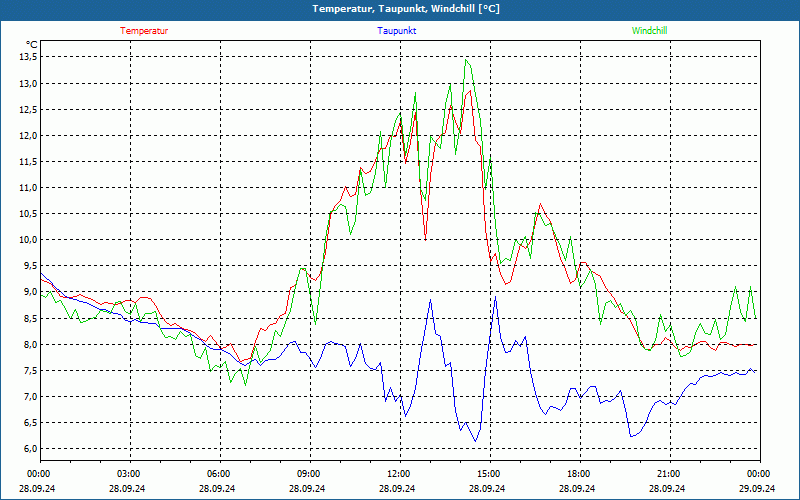Viewport: 800px width, 500px height.
Task: Click the 29.09.24 date label
Action: pos(758,489)
